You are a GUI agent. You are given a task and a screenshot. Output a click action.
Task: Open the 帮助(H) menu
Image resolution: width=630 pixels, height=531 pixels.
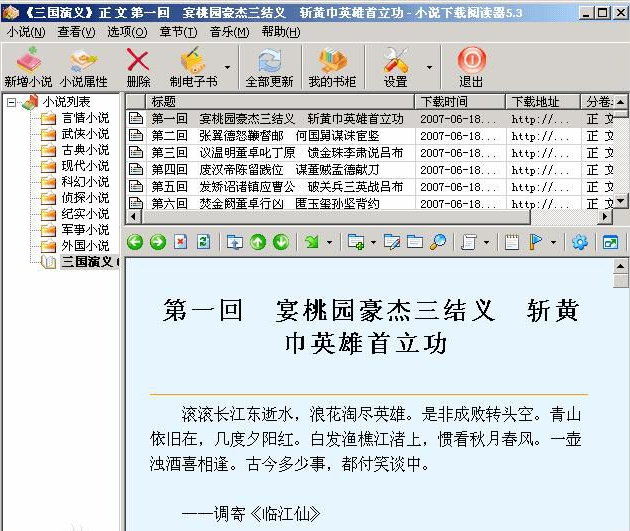(281, 32)
